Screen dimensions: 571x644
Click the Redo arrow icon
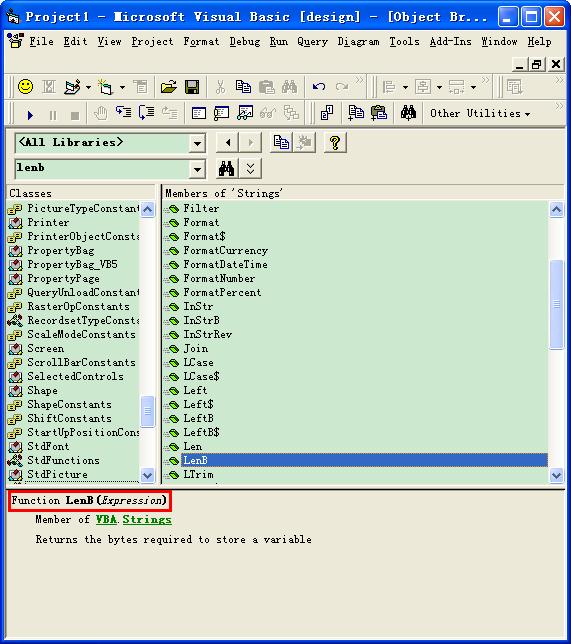tap(342, 87)
